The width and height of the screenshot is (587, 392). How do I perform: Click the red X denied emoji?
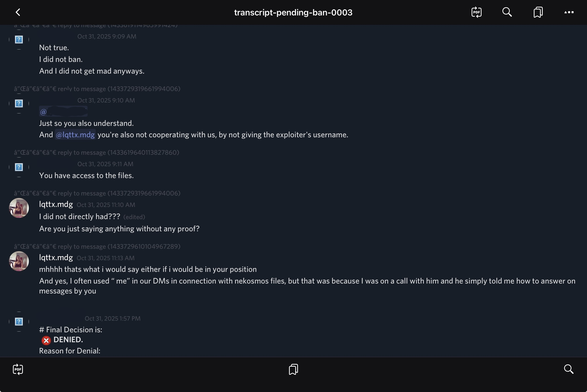46,340
